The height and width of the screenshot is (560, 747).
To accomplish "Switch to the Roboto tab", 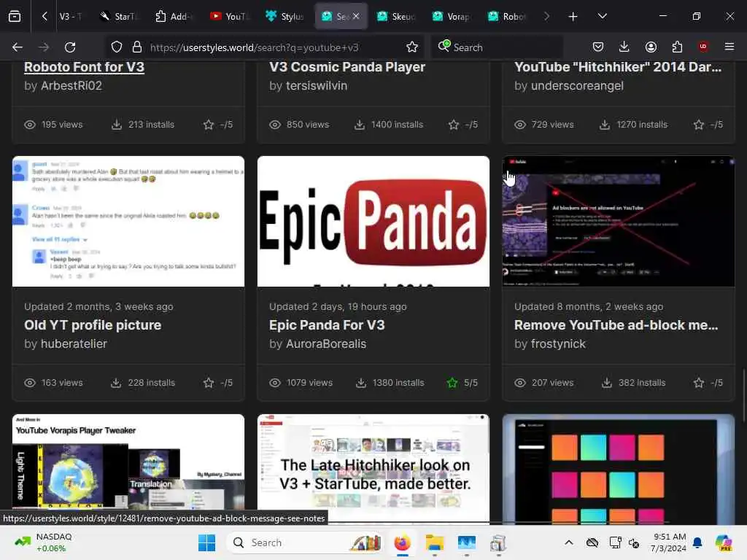I will pyautogui.click(x=506, y=17).
